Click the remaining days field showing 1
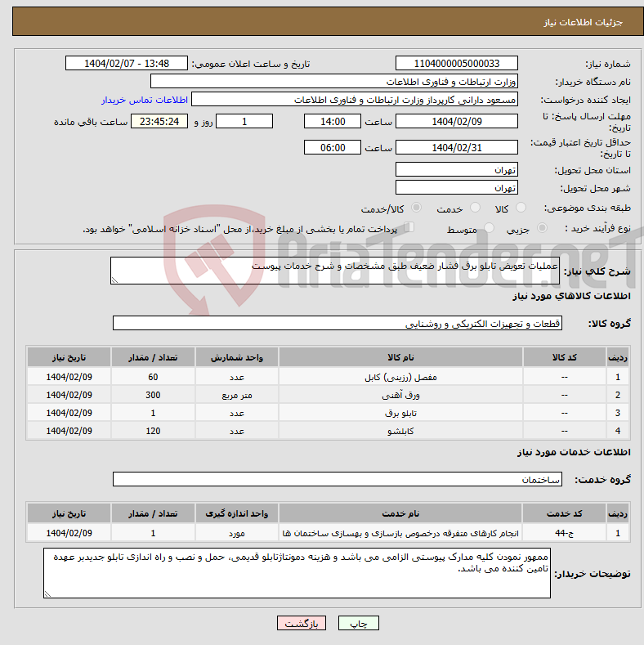 tap(244, 121)
